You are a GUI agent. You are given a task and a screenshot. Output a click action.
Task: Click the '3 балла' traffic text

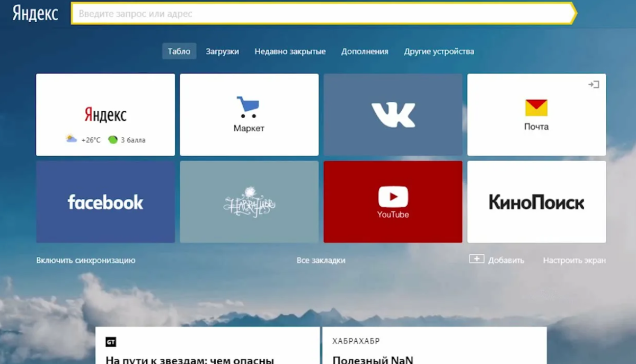tap(133, 140)
